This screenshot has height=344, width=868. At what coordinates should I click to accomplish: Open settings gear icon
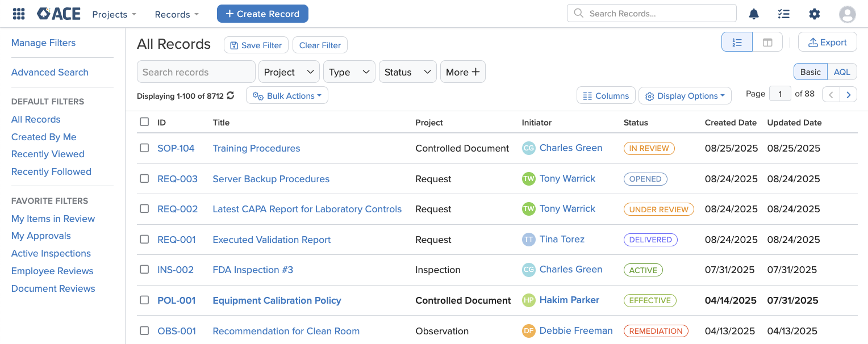coord(815,14)
